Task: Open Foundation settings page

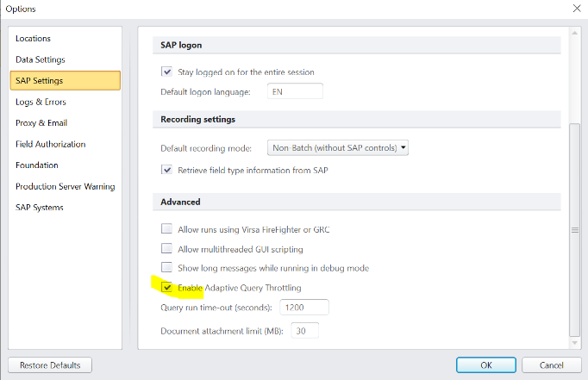Action: pyautogui.click(x=37, y=165)
